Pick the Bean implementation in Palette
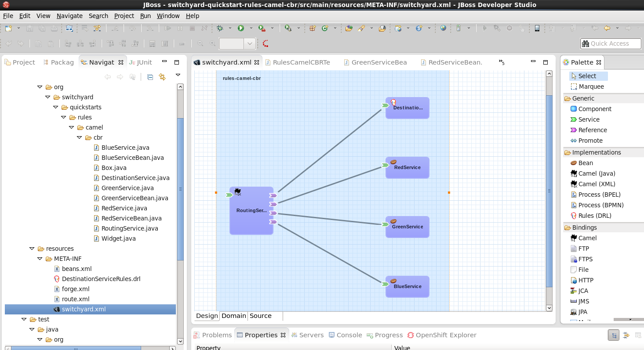This screenshot has width=644, height=350. tap(582, 163)
